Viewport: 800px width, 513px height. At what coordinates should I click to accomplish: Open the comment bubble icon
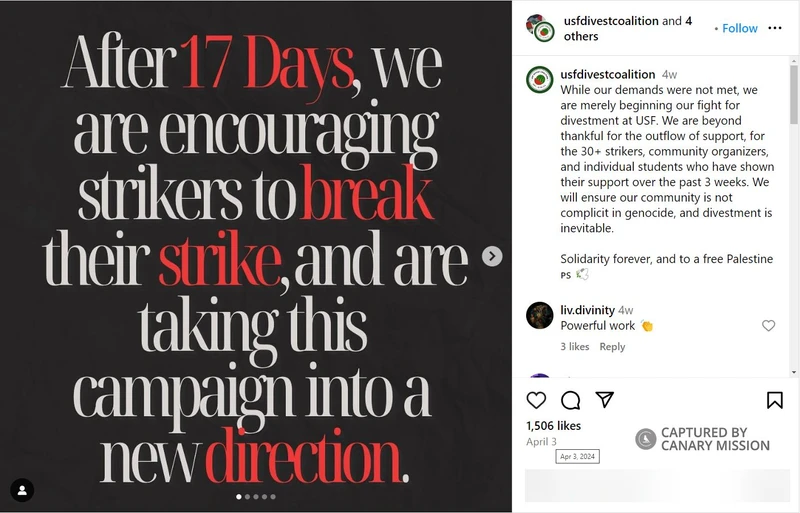point(571,400)
